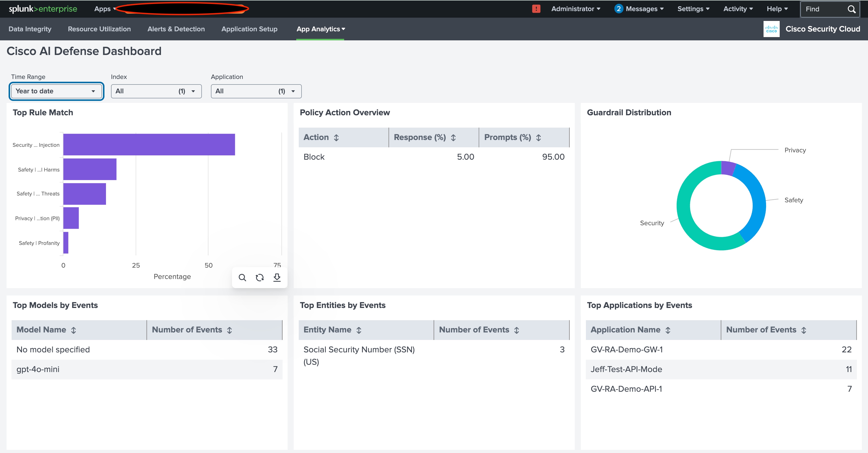Click the Cisco Security Cloud title
The height and width of the screenshot is (453, 868).
click(x=823, y=29)
